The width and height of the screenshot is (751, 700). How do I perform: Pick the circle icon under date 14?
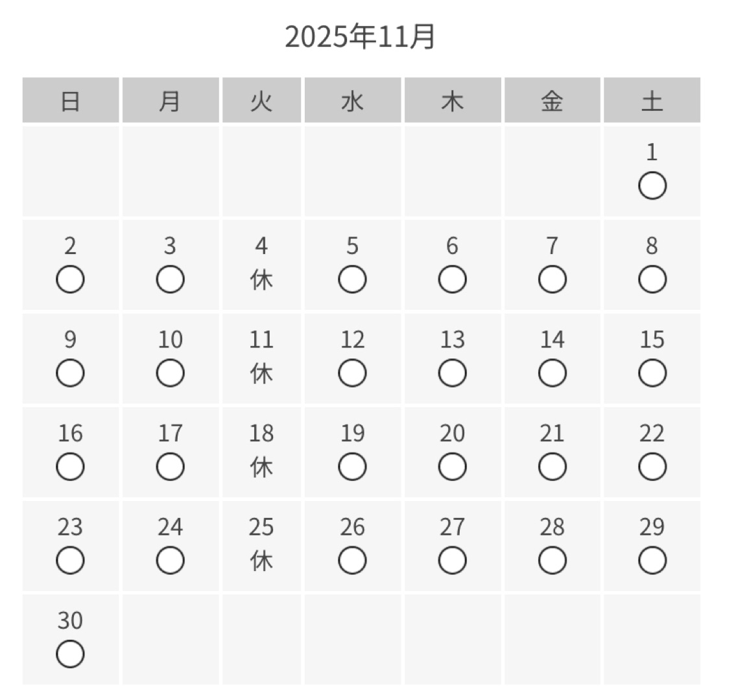click(552, 373)
